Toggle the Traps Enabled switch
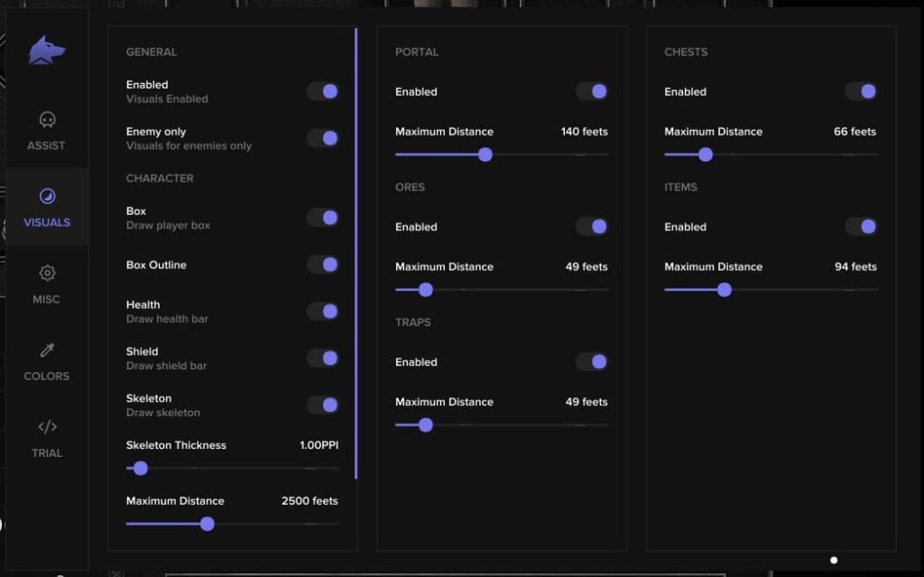 pyautogui.click(x=592, y=362)
